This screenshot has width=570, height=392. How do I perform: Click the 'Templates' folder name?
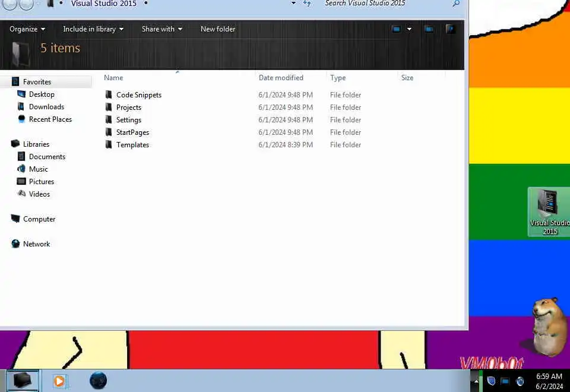point(132,145)
